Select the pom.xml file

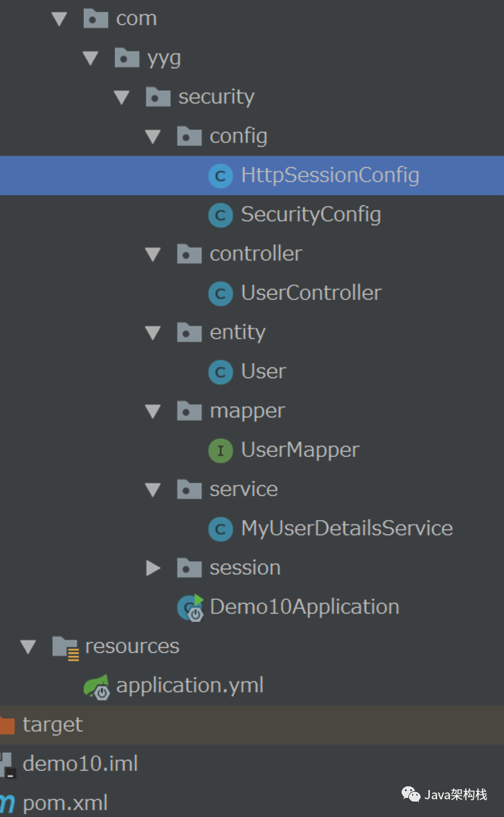tap(64, 803)
